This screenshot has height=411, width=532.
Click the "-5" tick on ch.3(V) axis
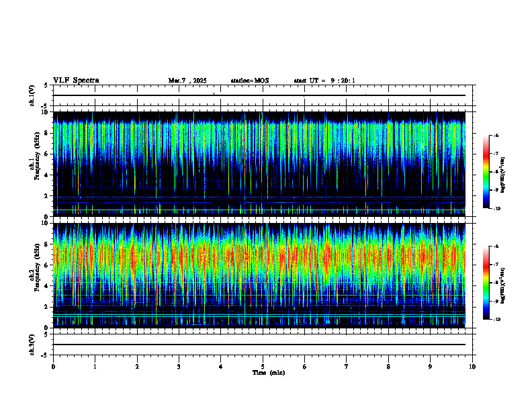pyautogui.click(x=45, y=355)
